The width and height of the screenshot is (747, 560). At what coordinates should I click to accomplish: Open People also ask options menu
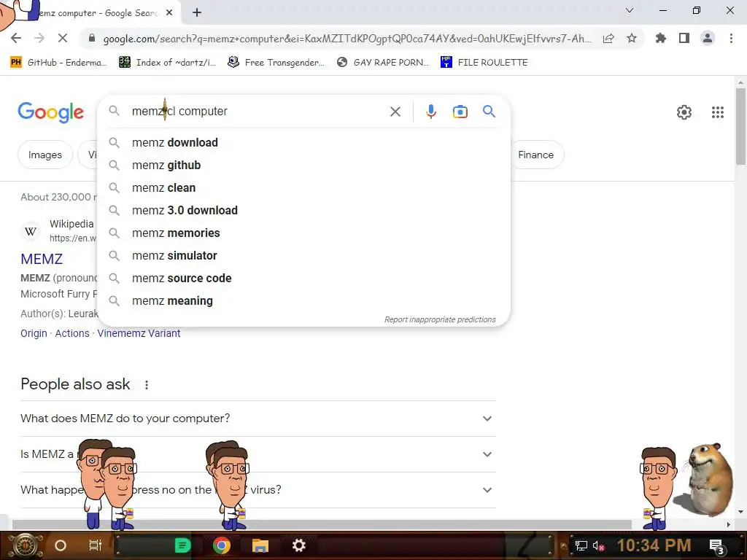pos(146,385)
